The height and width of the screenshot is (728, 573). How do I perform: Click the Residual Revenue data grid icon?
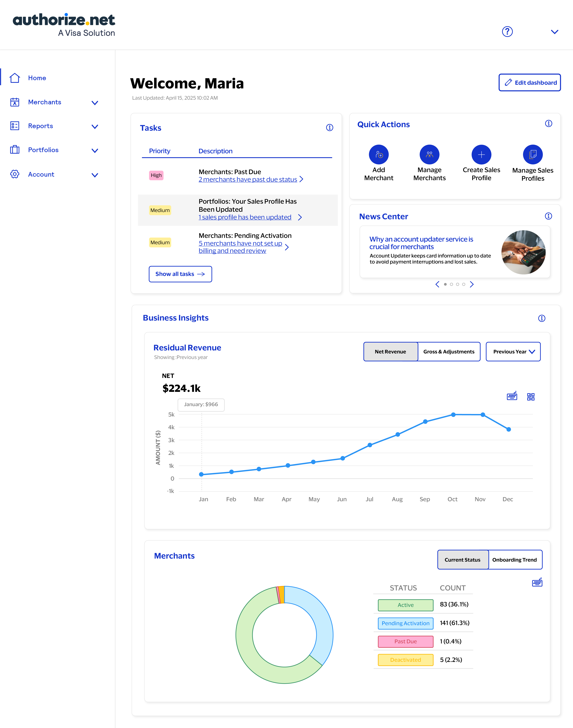click(531, 397)
